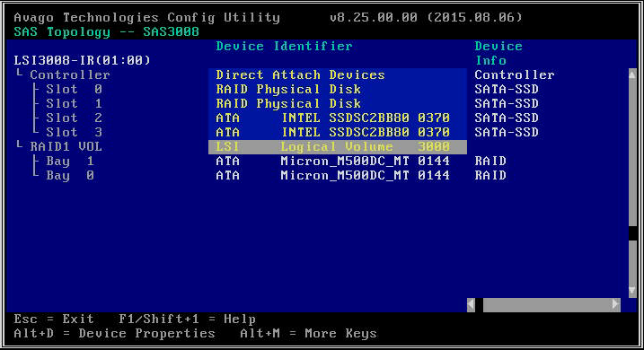Select the RAID1 VOL tree node
The width and height of the screenshot is (644, 350).
pos(66,147)
